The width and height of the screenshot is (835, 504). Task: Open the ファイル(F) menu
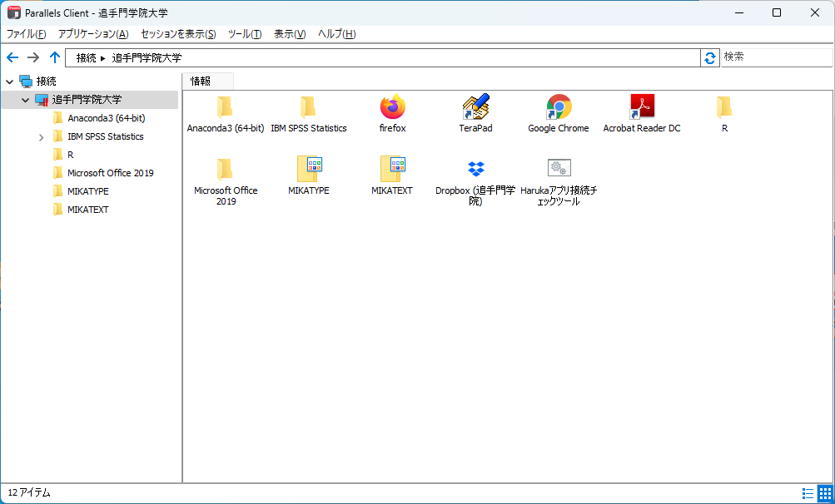click(x=26, y=34)
